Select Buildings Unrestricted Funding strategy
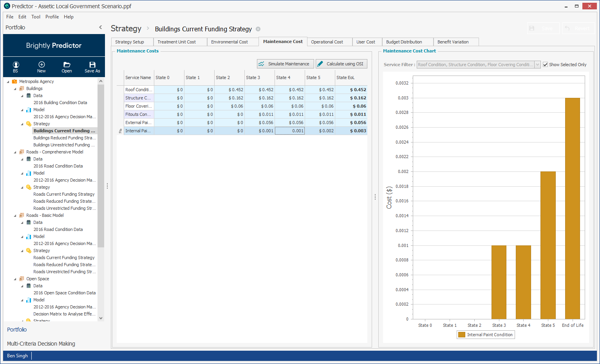 [64, 145]
